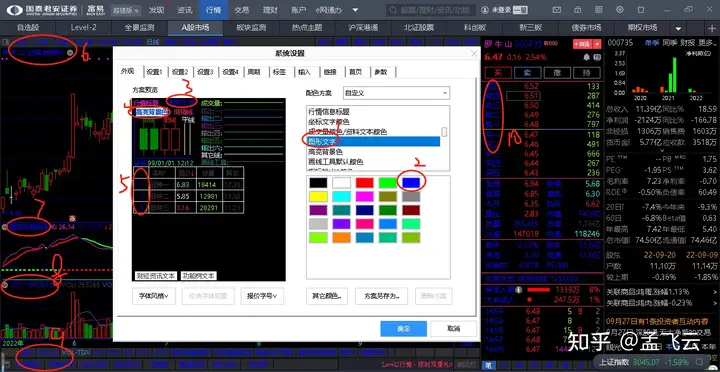The width and height of the screenshot is (720, 372).
Task: Select 高亮背景色 in the color item list
Action: [324, 152]
